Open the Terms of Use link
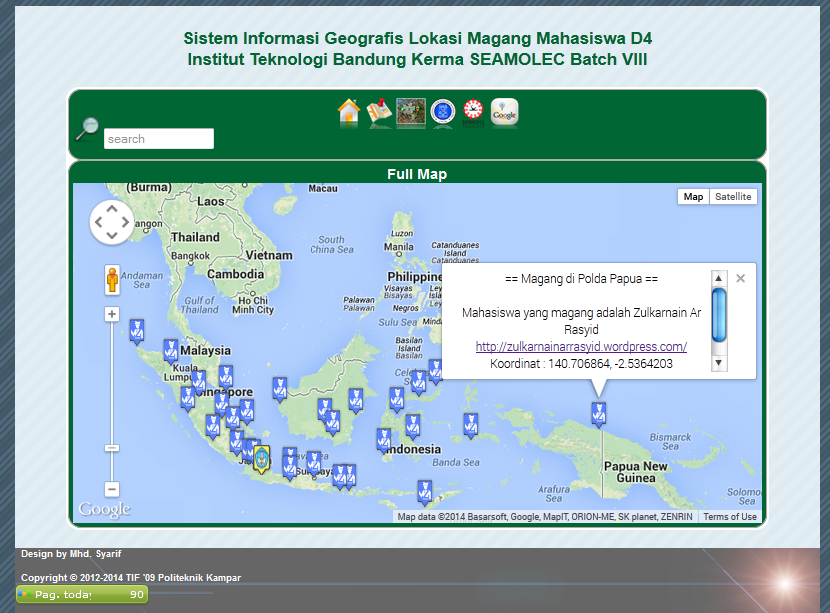This screenshot has width=830, height=613. (x=730, y=517)
